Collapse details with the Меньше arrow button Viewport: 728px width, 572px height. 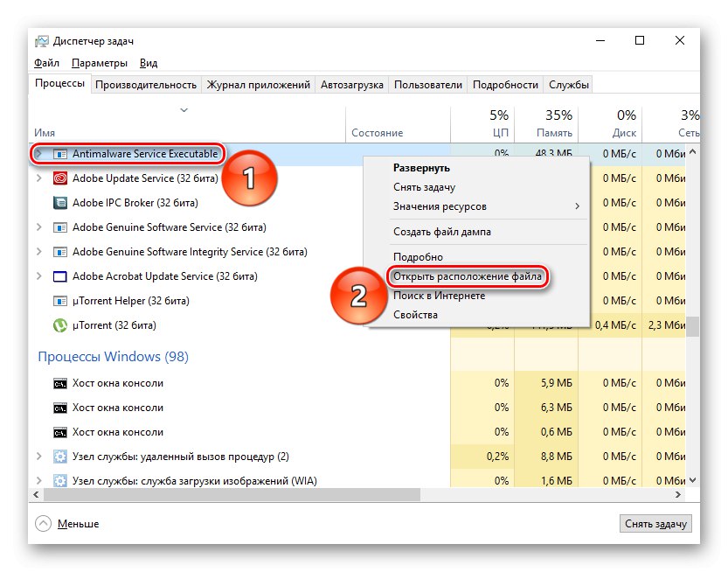44,523
